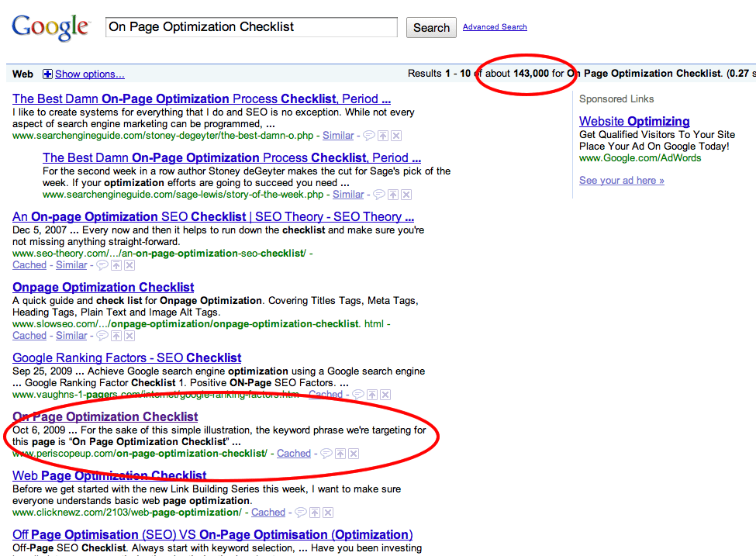Promote the story-of-the-week.php result with up-arrow icon
This screenshot has width=756, height=556.
click(393, 195)
